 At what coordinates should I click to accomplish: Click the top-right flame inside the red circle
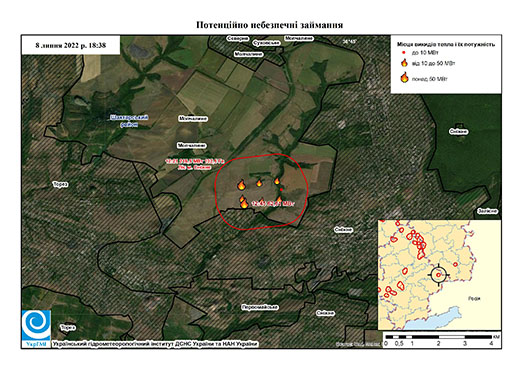click(277, 181)
